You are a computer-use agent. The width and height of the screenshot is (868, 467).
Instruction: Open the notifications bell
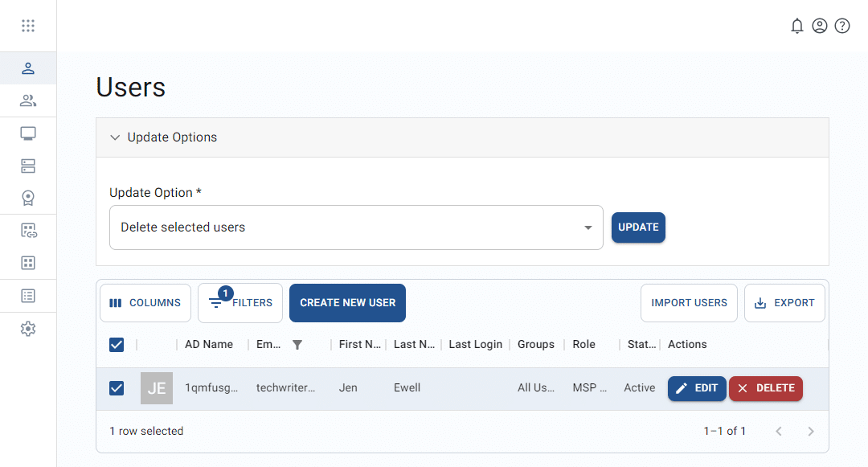[x=796, y=26]
